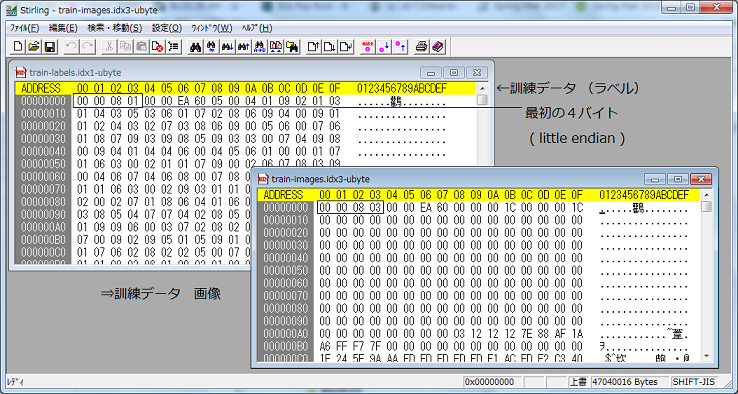Open a file with the folder icon

pos(33,47)
